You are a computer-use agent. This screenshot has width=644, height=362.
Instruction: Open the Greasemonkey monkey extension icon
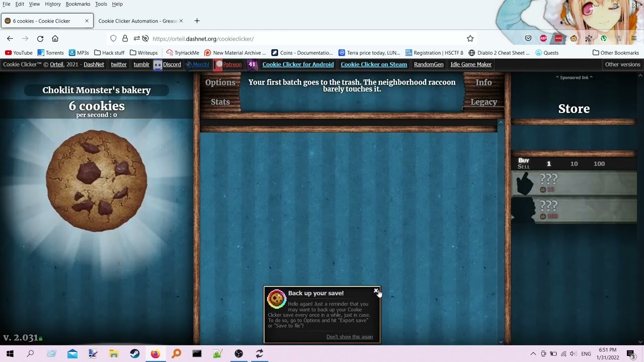coord(574,39)
